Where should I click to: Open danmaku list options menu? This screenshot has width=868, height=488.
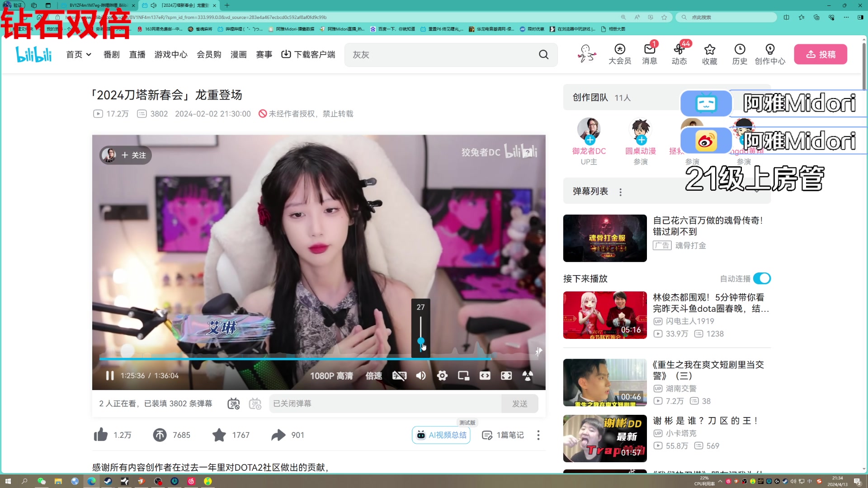[x=620, y=192]
